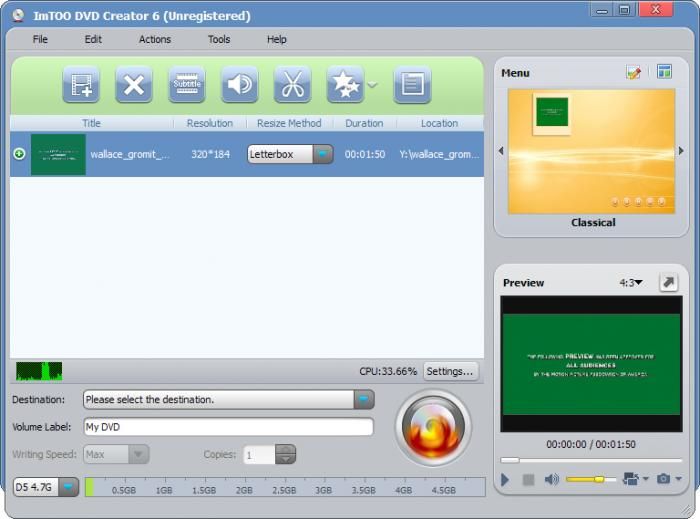Screen dimensions: 700x519
Task: Minimize the ImTOO DVD Creator window
Action: 602,10
